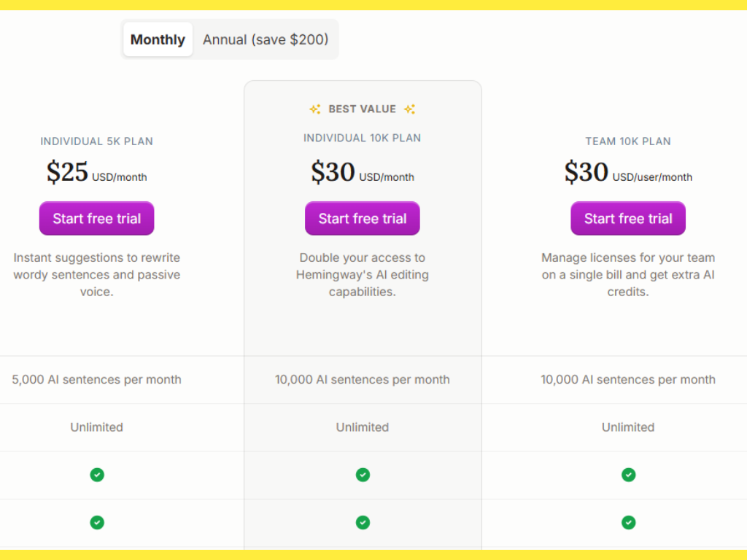Click Unlimited in the Team plan column
The width and height of the screenshot is (747, 560).
point(627,427)
